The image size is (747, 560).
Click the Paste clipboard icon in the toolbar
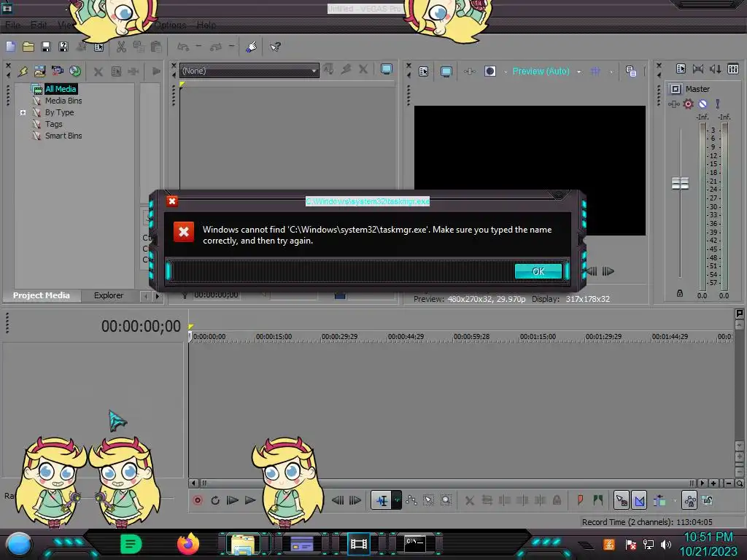tap(155, 46)
